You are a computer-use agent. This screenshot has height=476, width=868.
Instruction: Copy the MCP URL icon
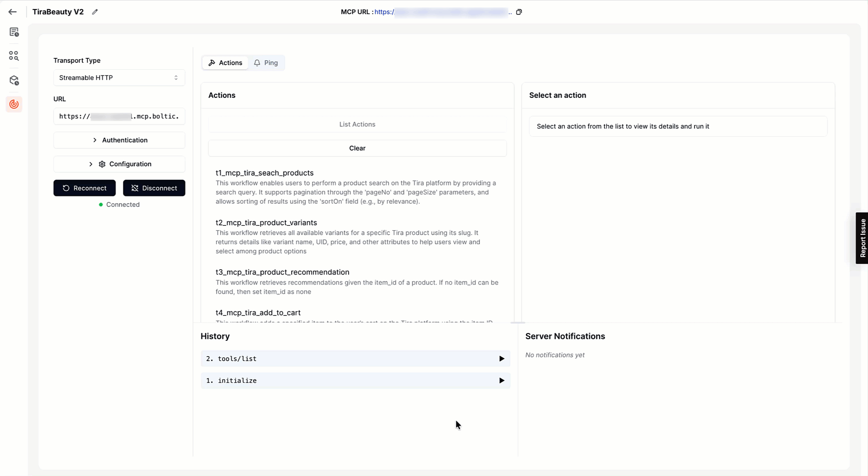[519, 12]
